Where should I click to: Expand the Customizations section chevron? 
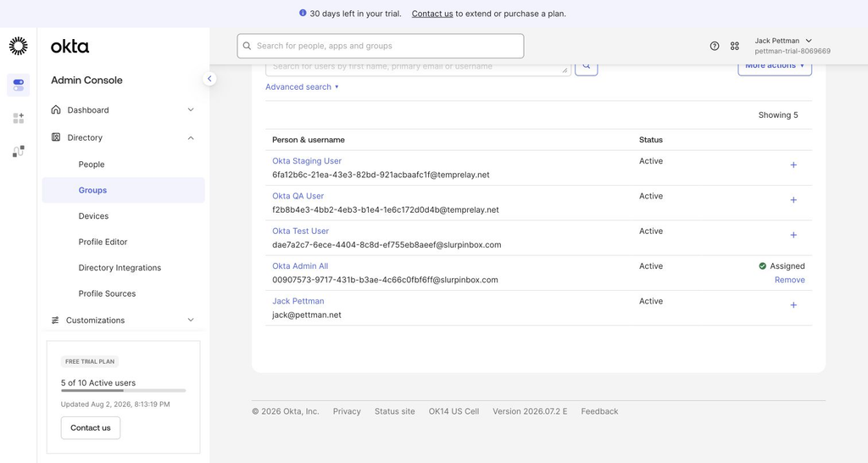191,320
